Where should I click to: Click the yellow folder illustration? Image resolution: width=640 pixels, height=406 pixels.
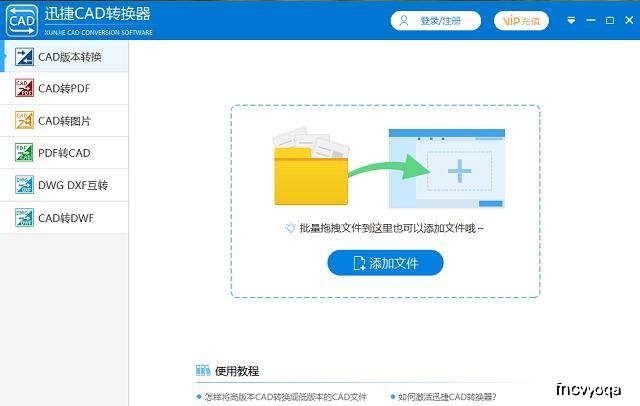[310, 174]
